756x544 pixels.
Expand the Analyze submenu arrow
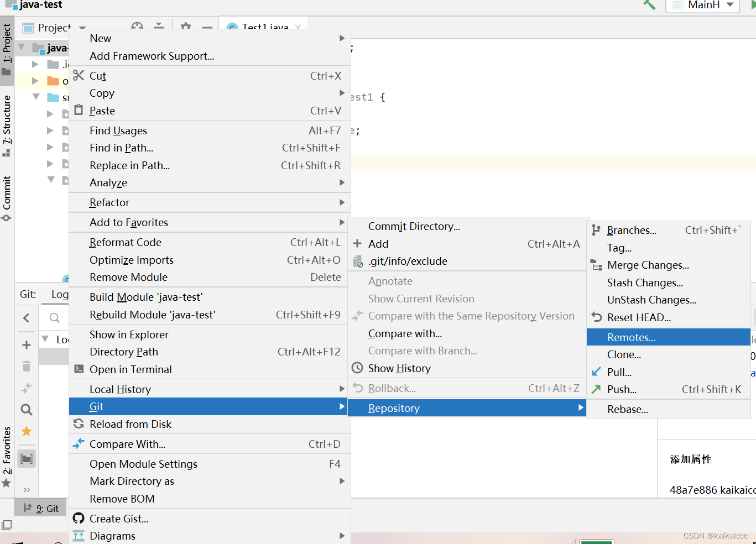coord(342,182)
